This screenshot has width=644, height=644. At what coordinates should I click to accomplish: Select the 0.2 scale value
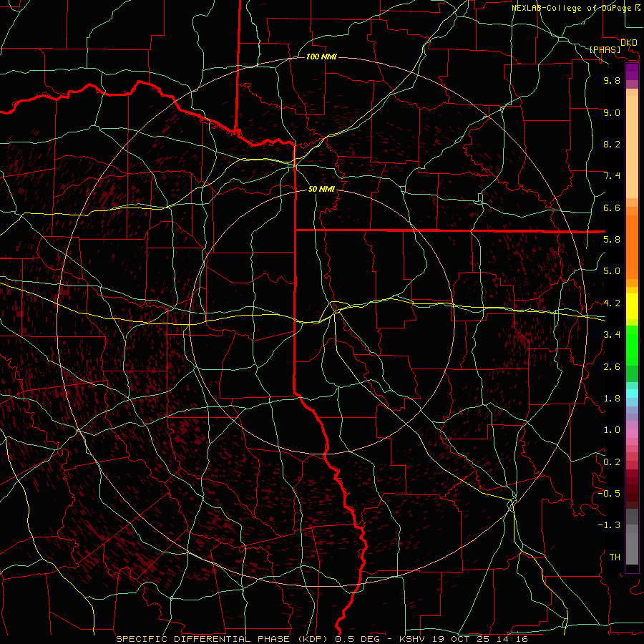point(612,462)
